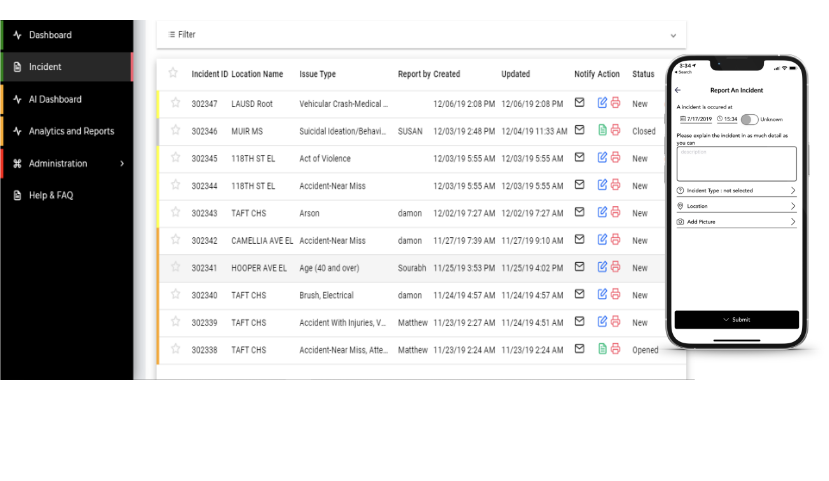Star incident 302347 as favorite

tap(174, 103)
